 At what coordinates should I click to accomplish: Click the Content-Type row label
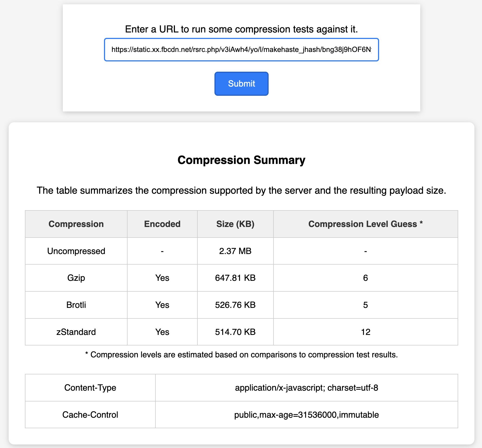[90, 388]
